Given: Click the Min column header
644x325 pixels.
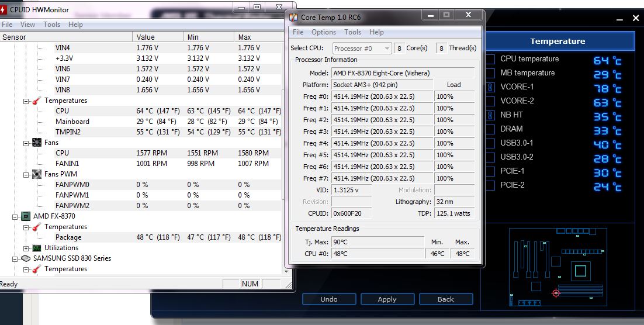Looking at the screenshot, I should [x=209, y=37].
